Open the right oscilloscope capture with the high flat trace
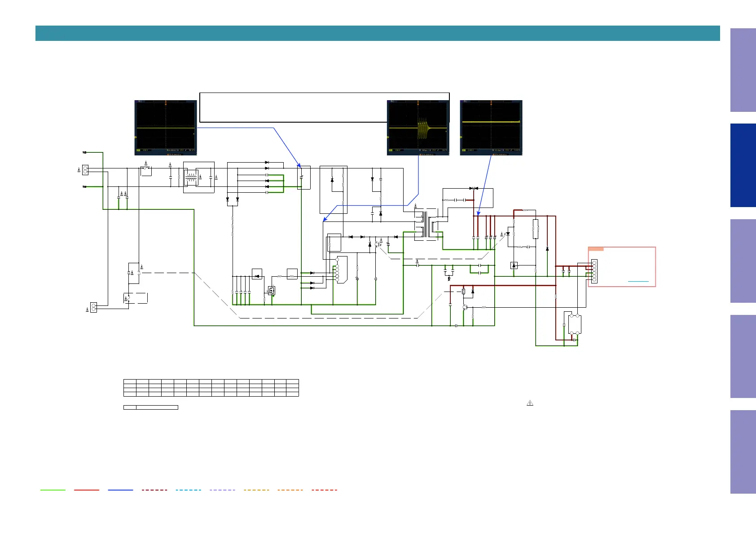 [491, 128]
